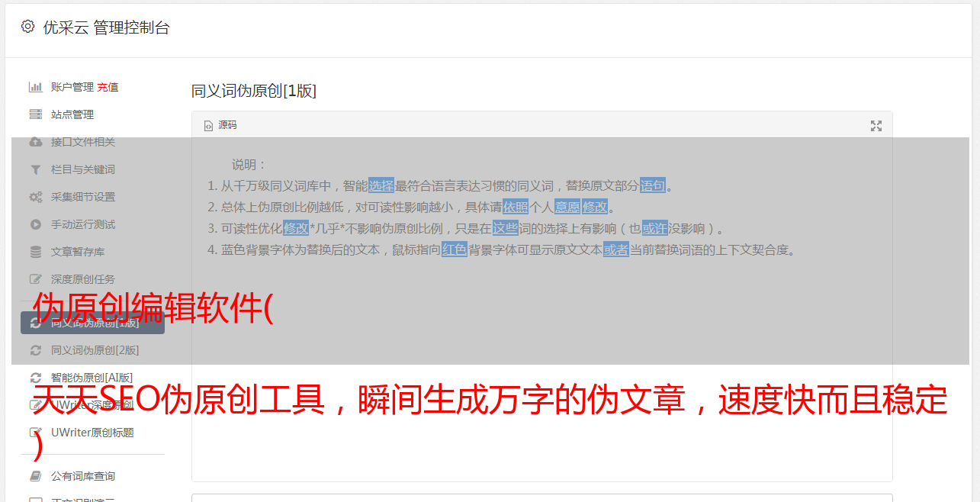
Task: Open 深度原创任务 menu item
Action: (82, 279)
